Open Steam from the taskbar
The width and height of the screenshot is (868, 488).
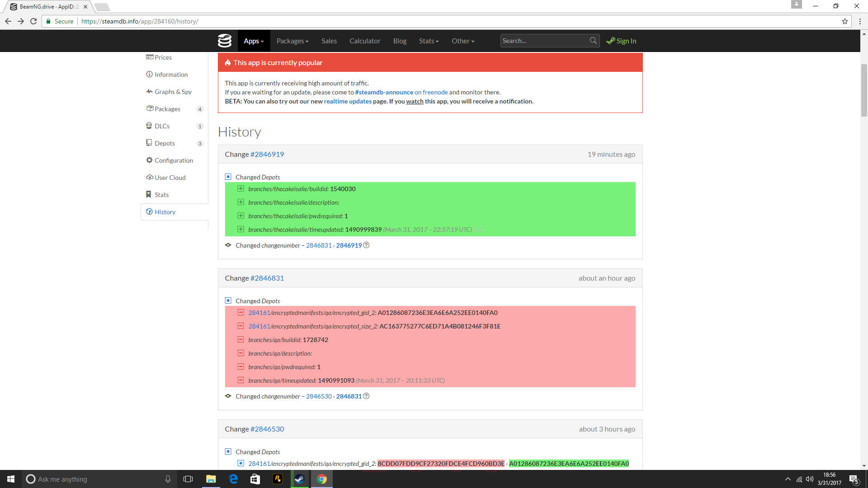[299, 479]
